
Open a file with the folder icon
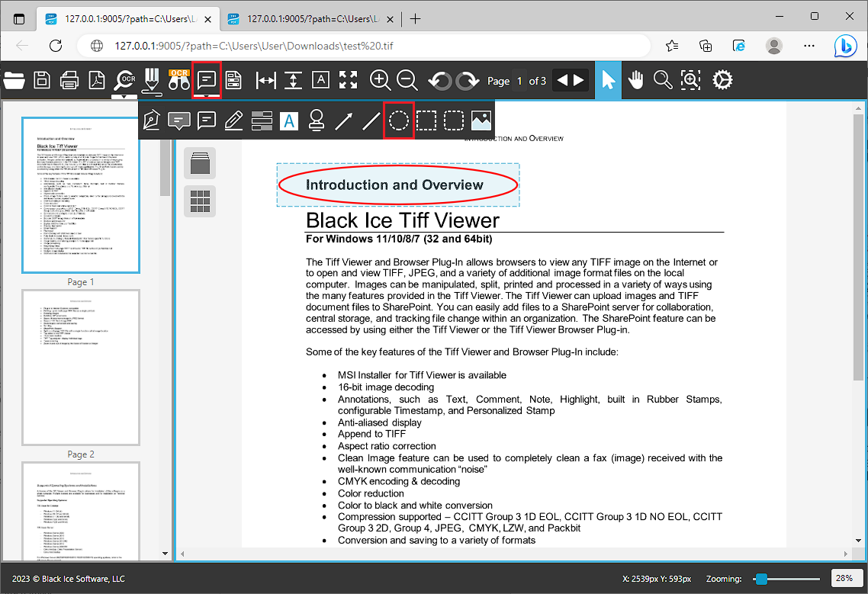pyautogui.click(x=14, y=81)
